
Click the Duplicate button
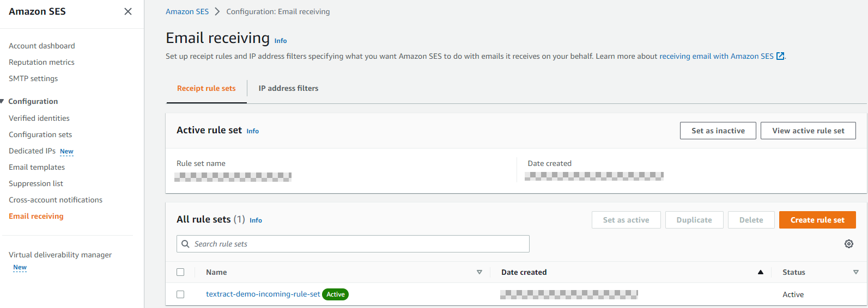[694, 220]
